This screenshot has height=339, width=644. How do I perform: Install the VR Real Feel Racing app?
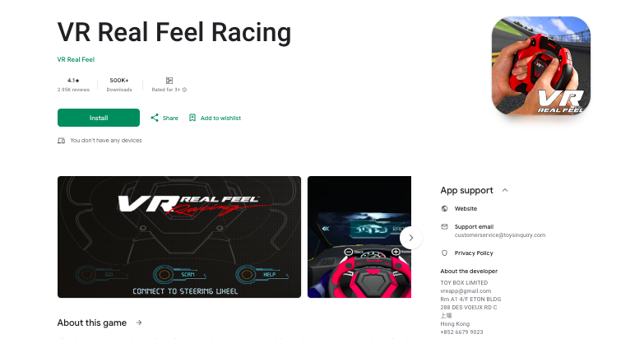[99, 118]
